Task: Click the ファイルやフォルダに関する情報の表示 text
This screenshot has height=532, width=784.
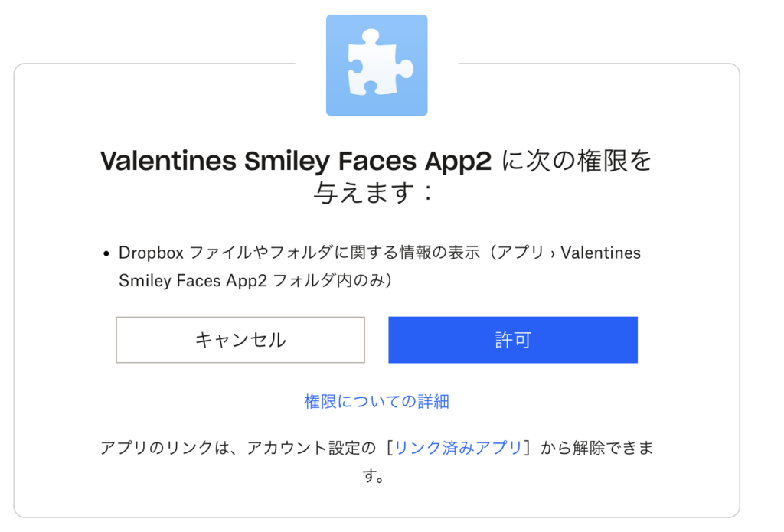Action: pos(335,253)
